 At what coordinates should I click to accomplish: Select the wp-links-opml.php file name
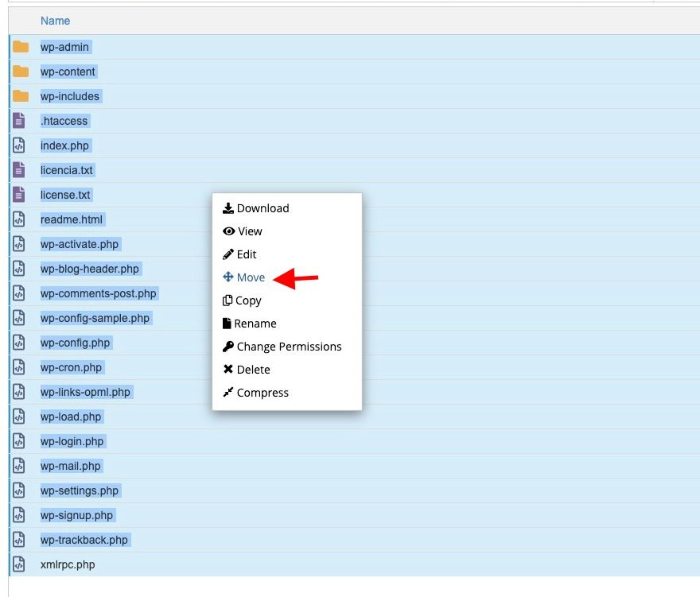tap(85, 392)
